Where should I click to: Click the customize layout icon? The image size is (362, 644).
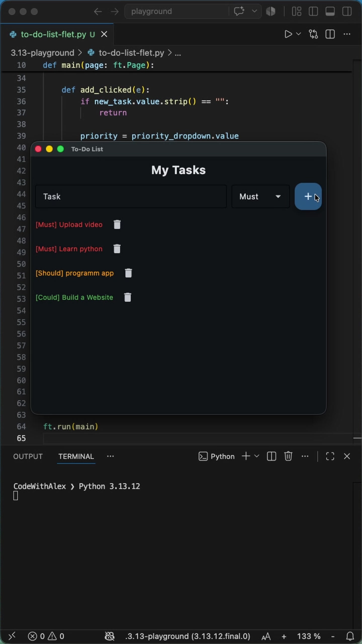pos(297,11)
